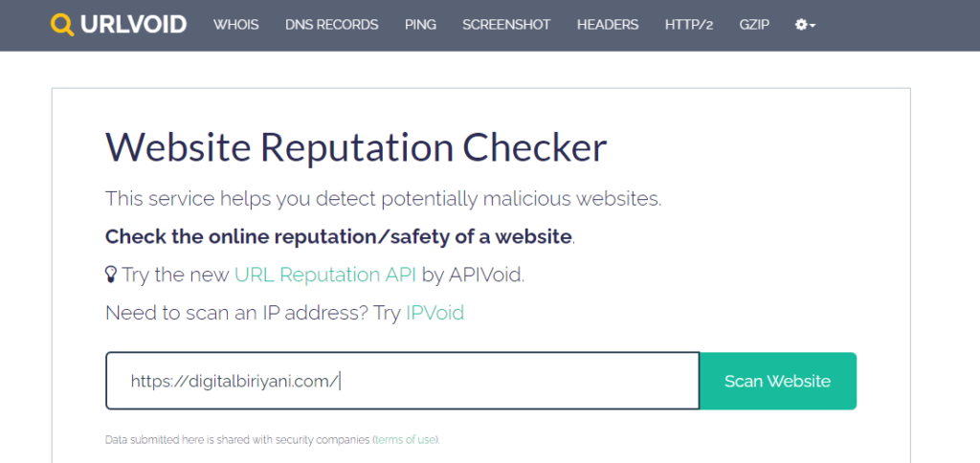Focus the website URL input field
The width and height of the screenshot is (980, 463).
(403, 381)
